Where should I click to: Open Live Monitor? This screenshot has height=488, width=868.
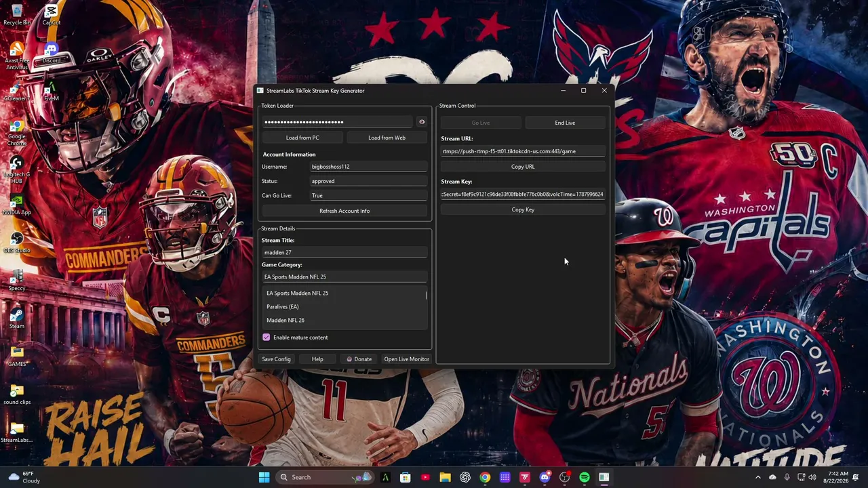tap(407, 359)
